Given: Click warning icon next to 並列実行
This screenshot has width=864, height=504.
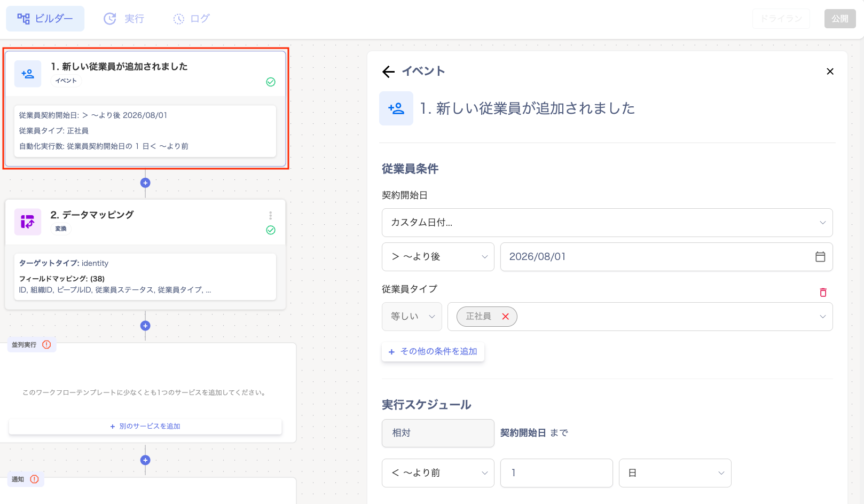Looking at the screenshot, I should (46, 344).
